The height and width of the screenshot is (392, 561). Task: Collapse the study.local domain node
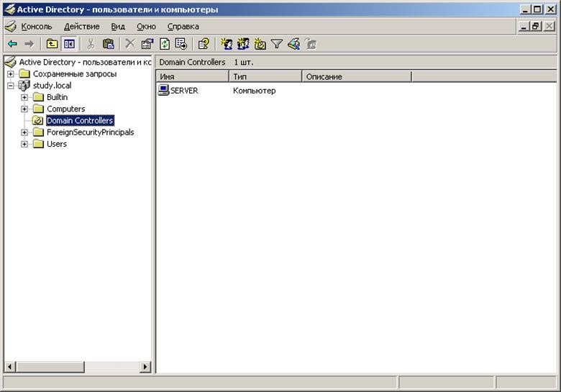(11, 86)
